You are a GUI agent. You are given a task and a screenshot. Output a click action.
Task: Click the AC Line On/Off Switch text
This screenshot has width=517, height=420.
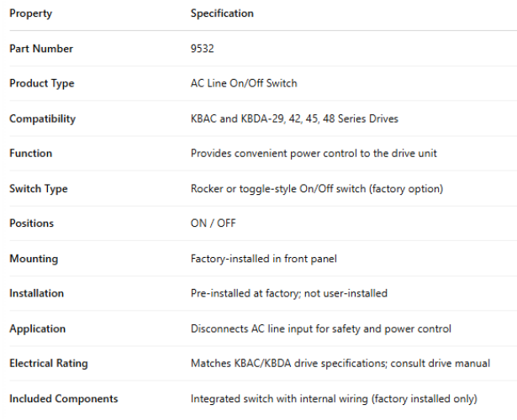pyautogui.click(x=244, y=84)
